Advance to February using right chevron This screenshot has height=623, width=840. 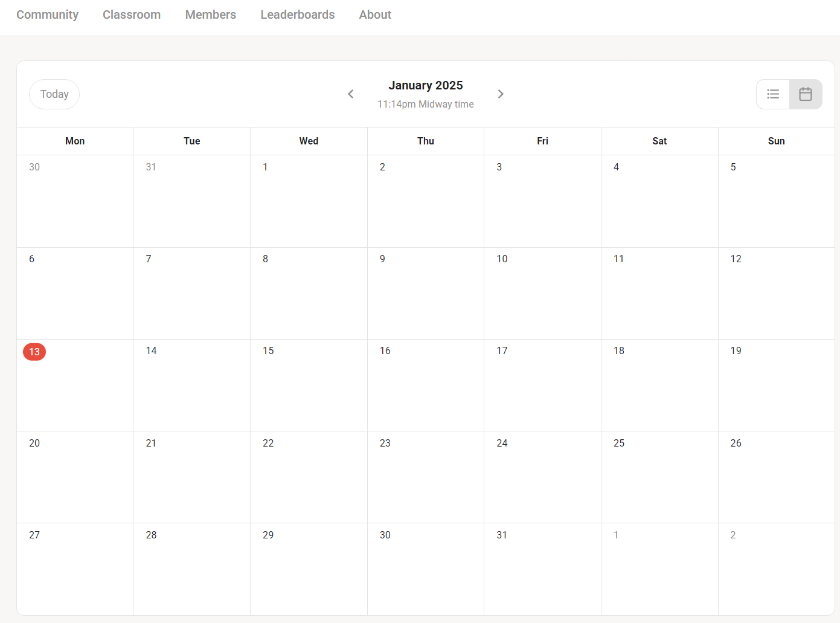pyautogui.click(x=501, y=94)
